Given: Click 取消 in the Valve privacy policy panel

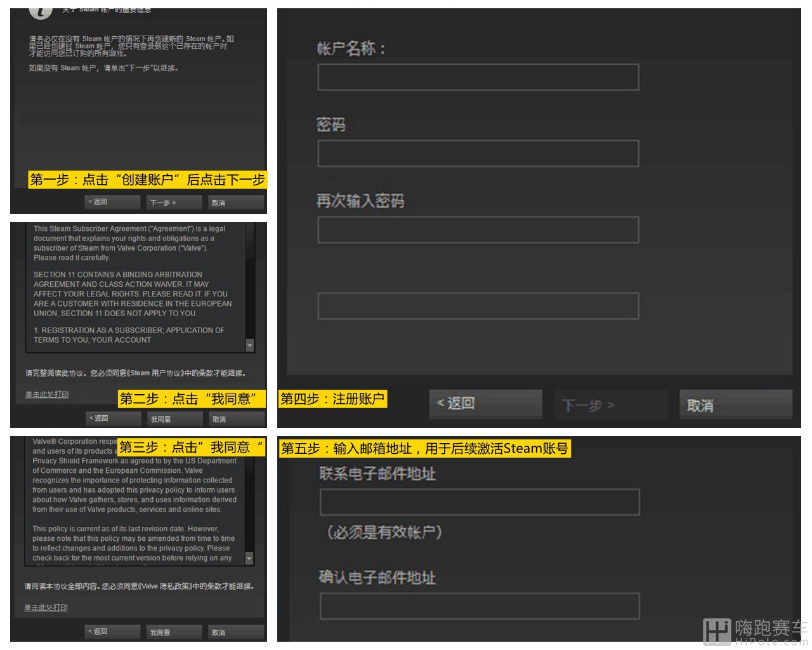Looking at the screenshot, I should 236,632.
